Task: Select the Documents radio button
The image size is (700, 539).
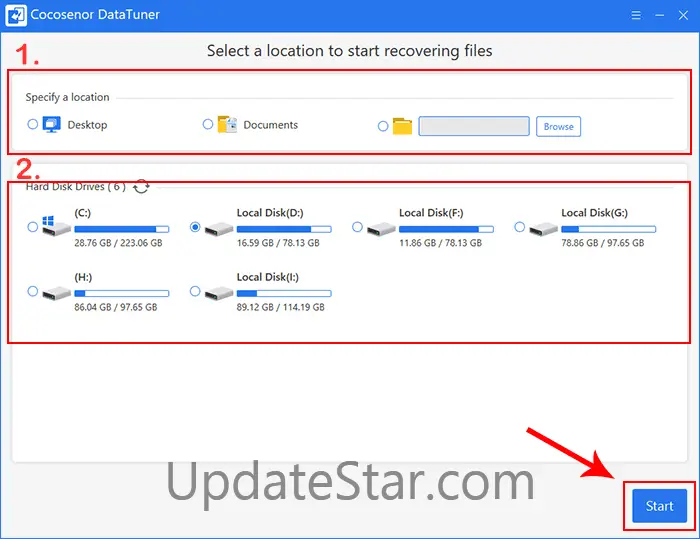Action: point(208,124)
